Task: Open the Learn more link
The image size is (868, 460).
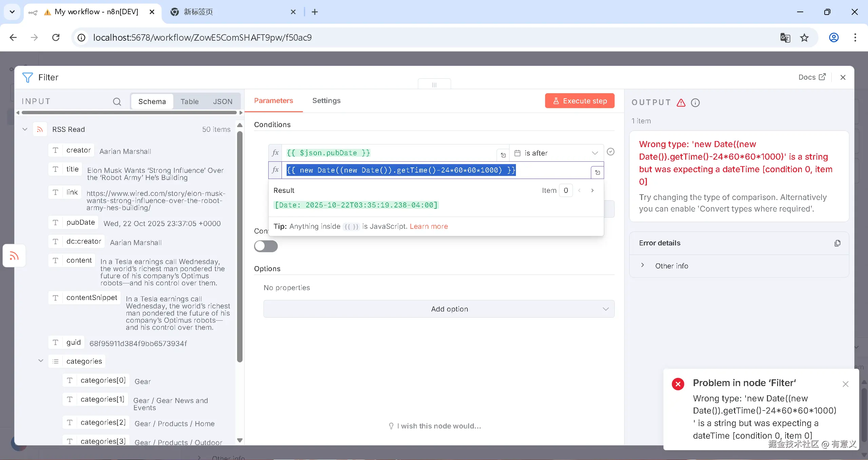Action: [x=428, y=226]
